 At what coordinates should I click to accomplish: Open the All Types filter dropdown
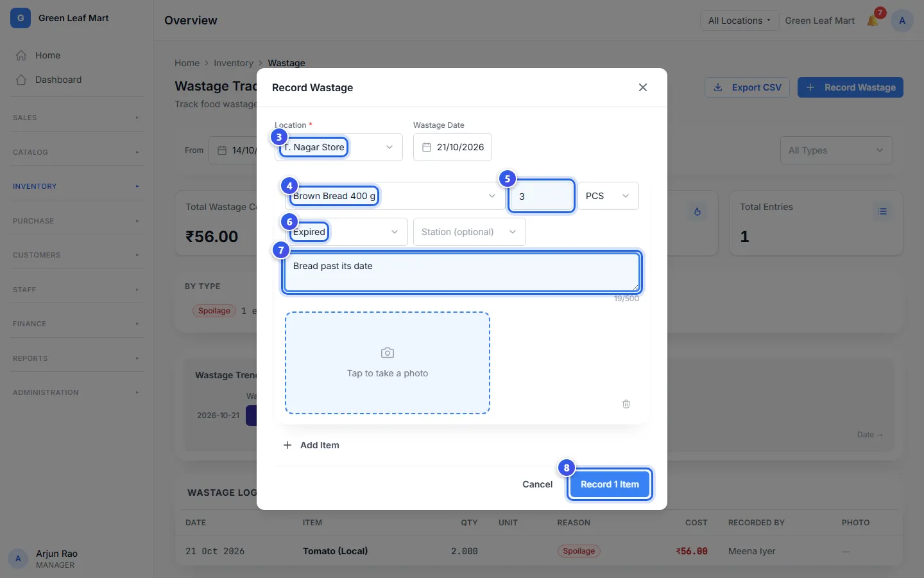point(836,150)
